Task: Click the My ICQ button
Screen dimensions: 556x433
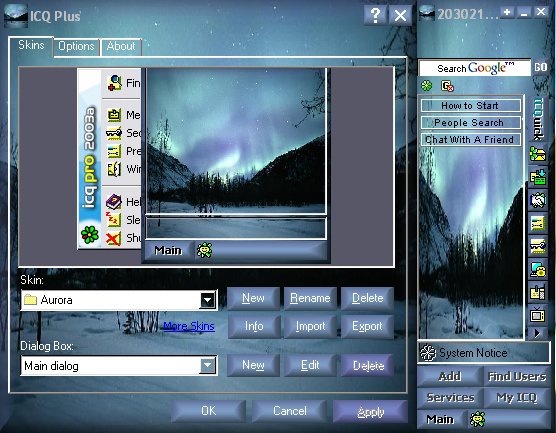Action: click(x=517, y=398)
